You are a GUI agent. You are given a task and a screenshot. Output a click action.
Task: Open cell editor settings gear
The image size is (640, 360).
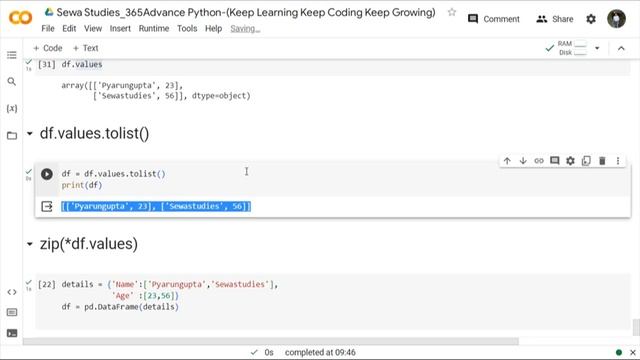(570, 161)
